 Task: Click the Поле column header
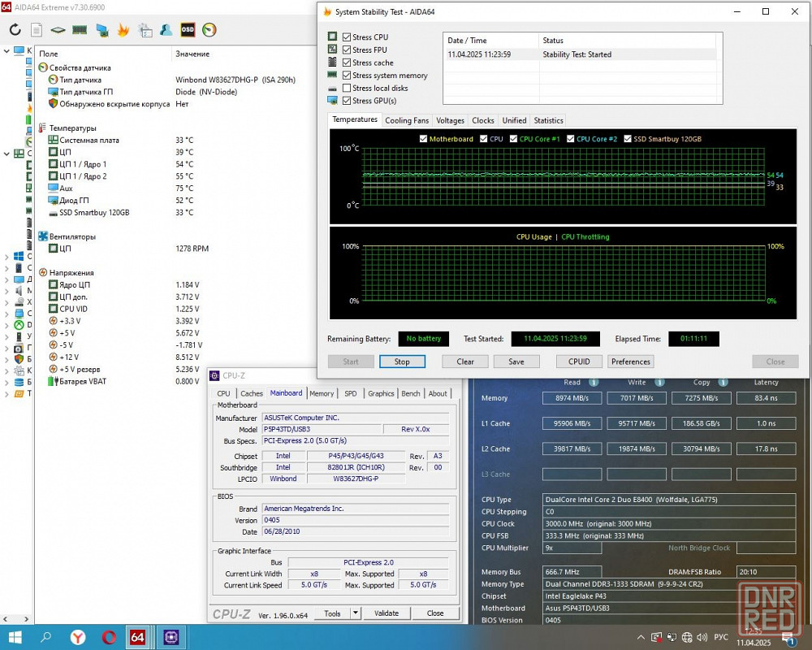(x=103, y=54)
